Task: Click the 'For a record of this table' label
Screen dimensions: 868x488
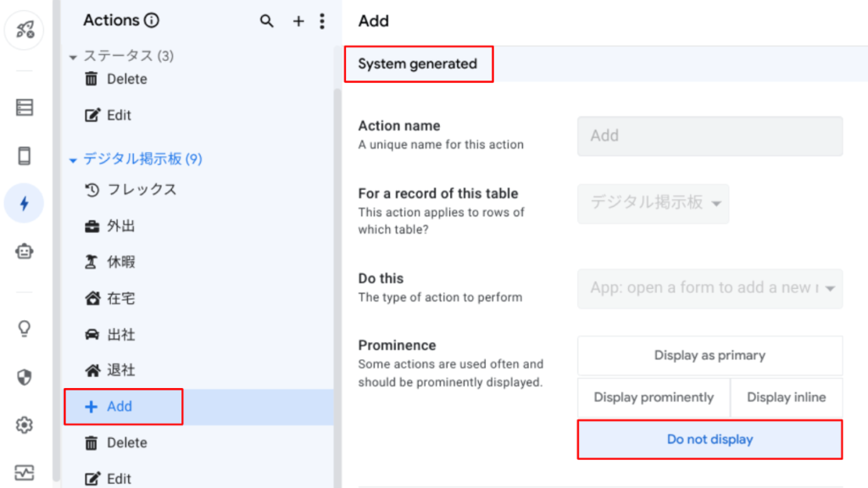Action: (x=438, y=194)
